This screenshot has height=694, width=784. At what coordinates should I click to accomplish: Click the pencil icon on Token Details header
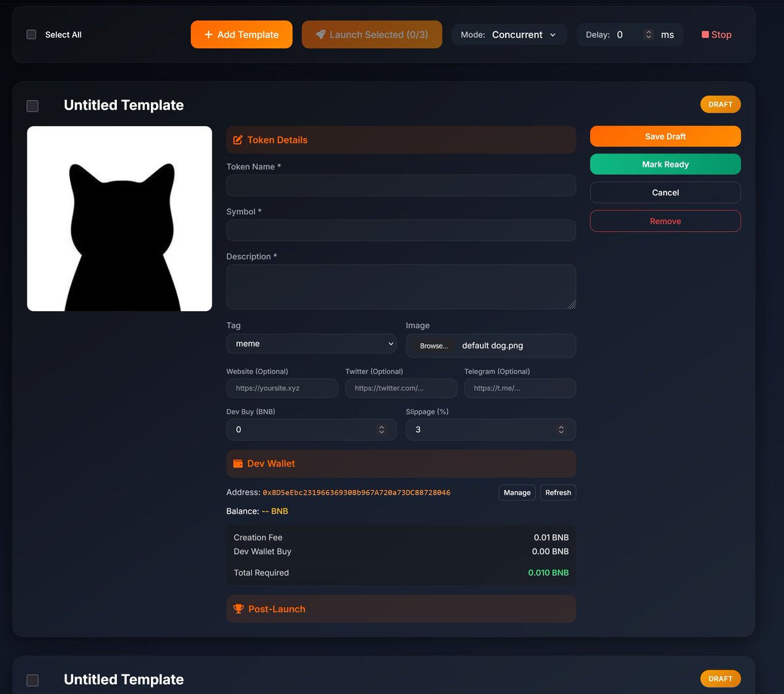pos(238,139)
